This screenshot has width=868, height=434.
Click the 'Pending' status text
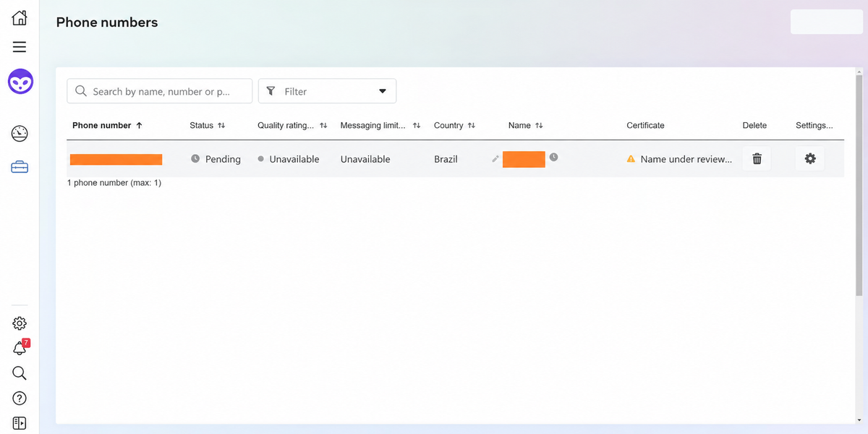coord(223,159)
